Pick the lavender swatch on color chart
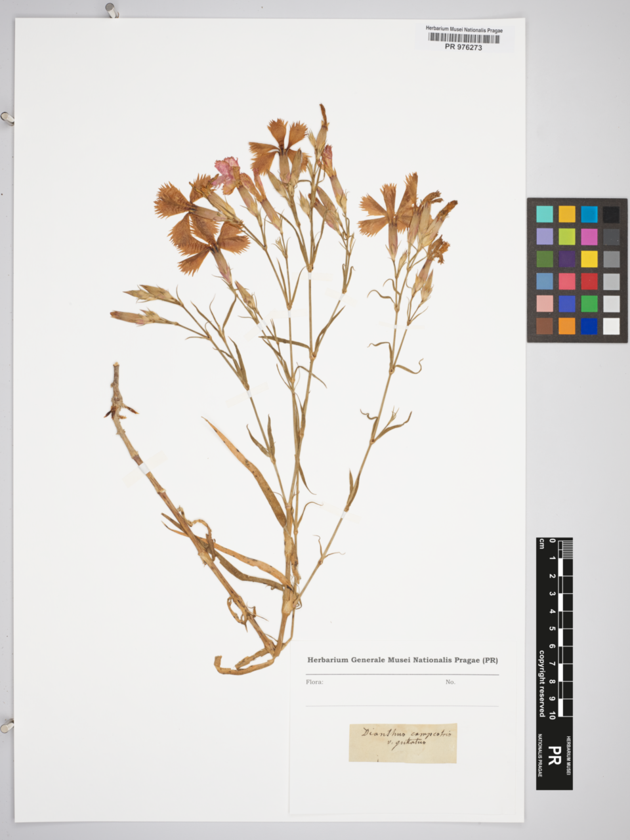Screen dimensions: 630x840 [545, 236]
